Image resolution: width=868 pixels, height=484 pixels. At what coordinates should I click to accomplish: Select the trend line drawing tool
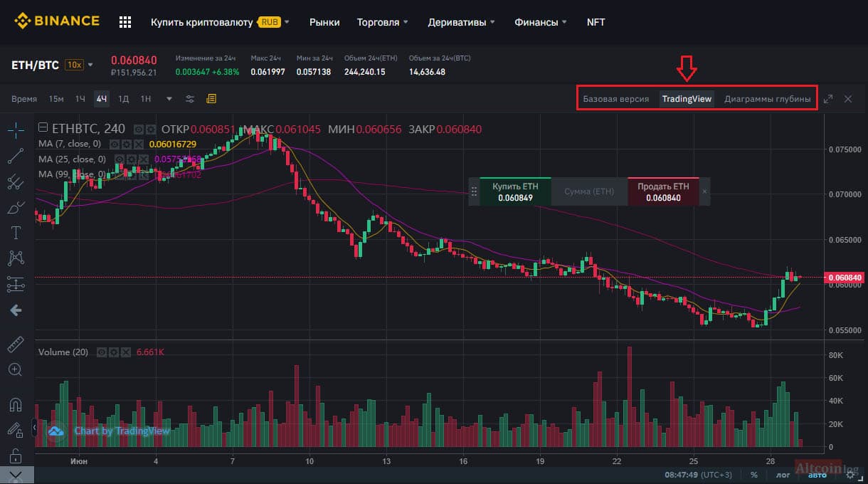16,155
